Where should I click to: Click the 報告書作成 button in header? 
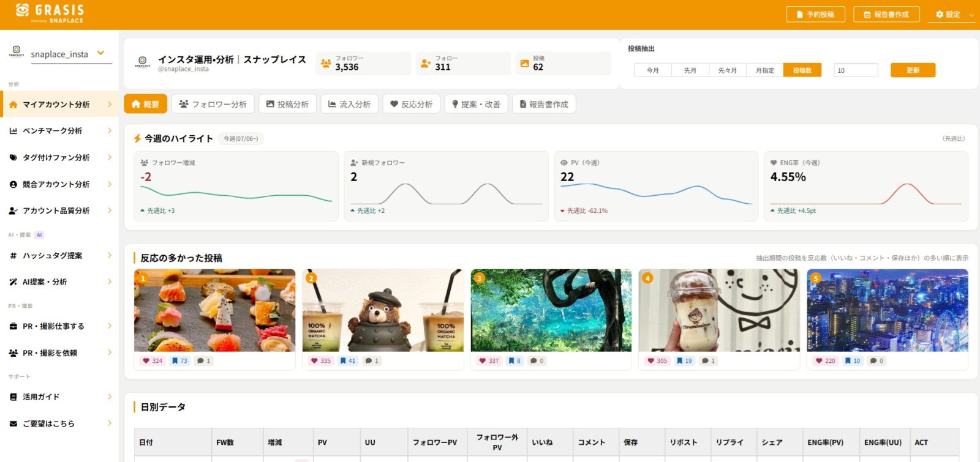coord(886,14)
